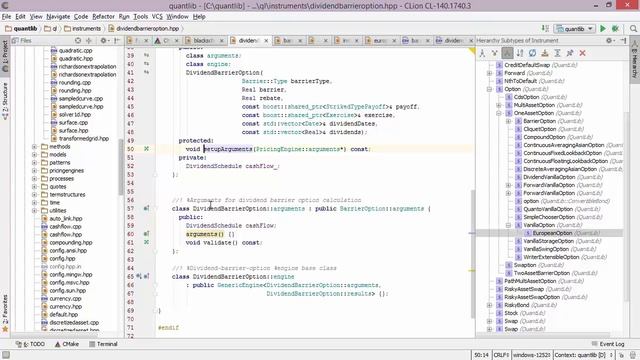The width and height of the screenshot is (640, 360).
Task: Expand the BarrierOption hierarchy node
Action: click(x=509, y=121)
